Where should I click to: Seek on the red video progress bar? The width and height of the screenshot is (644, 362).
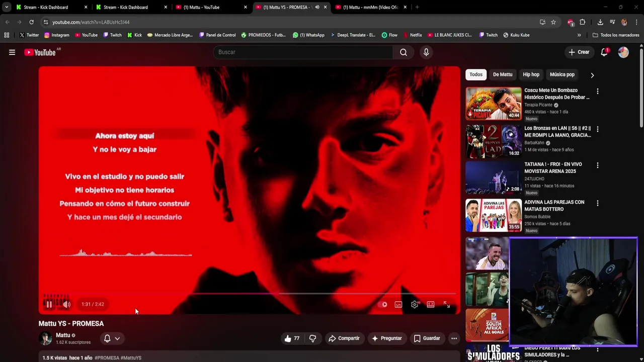tap(249, 294)
